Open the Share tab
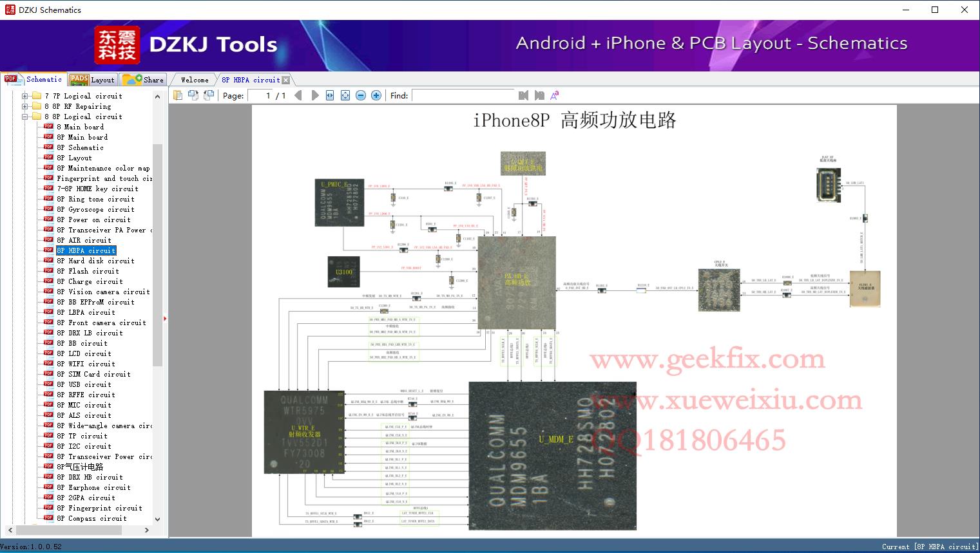 pos(143,79)
